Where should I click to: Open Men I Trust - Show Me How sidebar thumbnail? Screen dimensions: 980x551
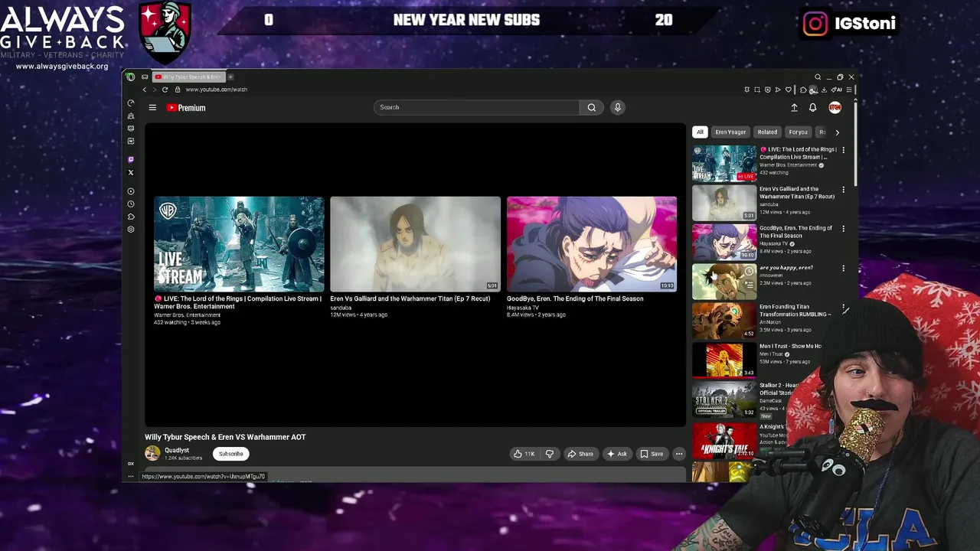click(x=724, y=360)
